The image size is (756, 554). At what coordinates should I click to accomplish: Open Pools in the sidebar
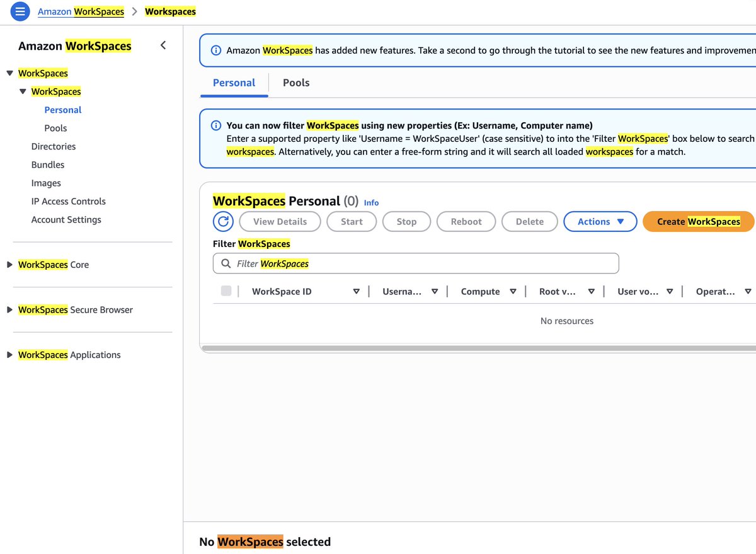(x=55, y=128)
